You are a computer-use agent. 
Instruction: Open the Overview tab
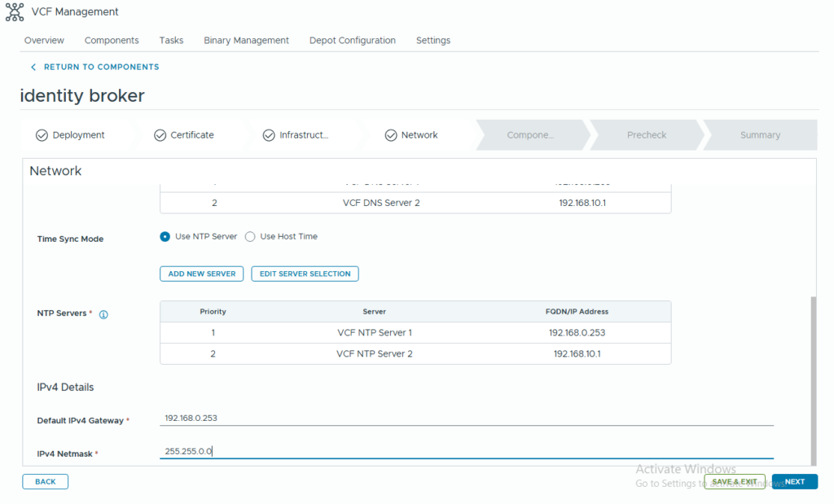point(44,40)
